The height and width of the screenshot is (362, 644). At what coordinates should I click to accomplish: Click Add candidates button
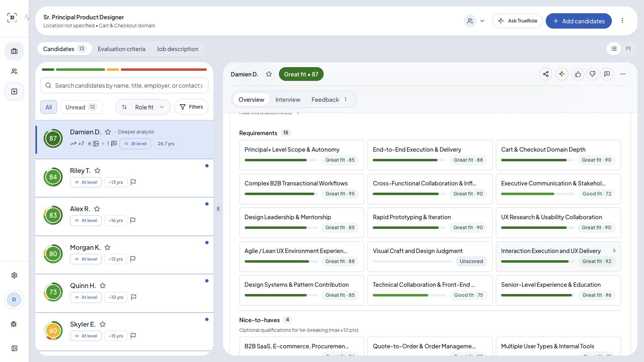click(579, 21)
